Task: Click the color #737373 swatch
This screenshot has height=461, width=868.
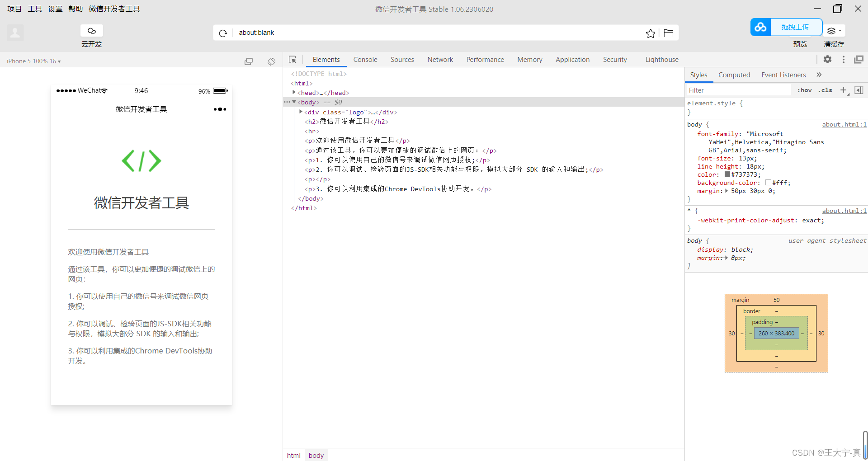Action: coord(727,174)
